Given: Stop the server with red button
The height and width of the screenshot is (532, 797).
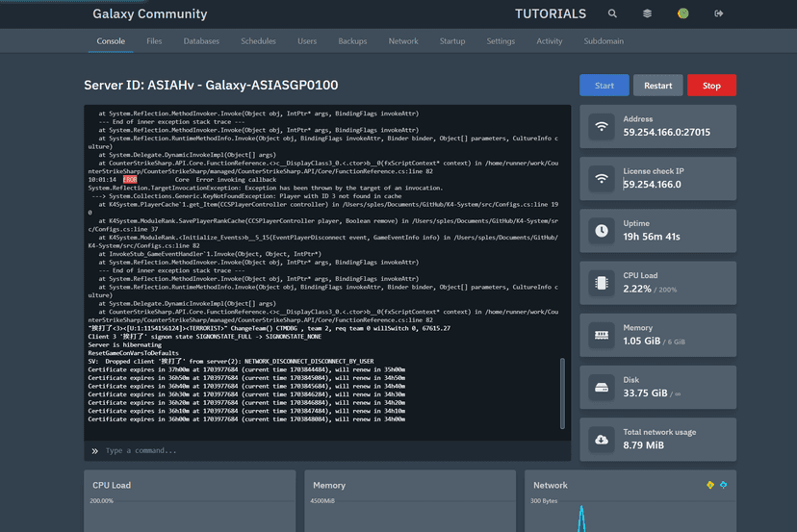Looking at the screenshot, I should click(711, 86).
